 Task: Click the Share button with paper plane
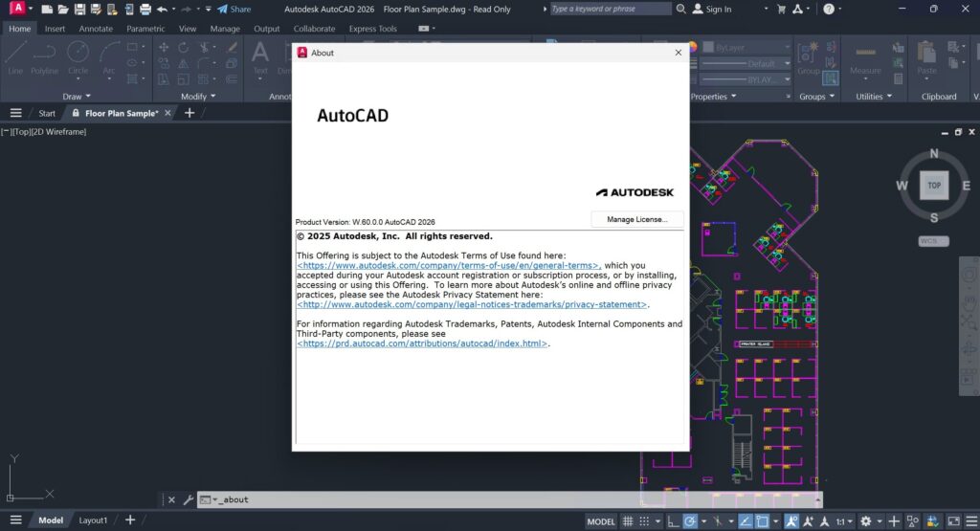234,10
